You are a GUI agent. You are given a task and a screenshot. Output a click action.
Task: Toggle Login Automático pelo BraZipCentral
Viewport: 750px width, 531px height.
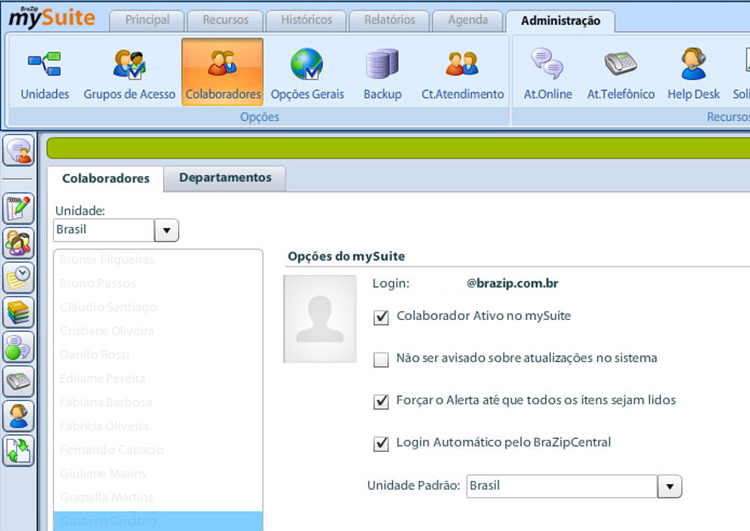point(381,443)
